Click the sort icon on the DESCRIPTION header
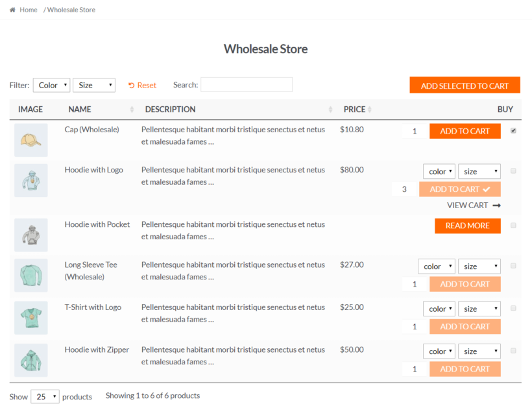Image resolution: width=532 pixels, height=413 pixels. pos(330,110)
